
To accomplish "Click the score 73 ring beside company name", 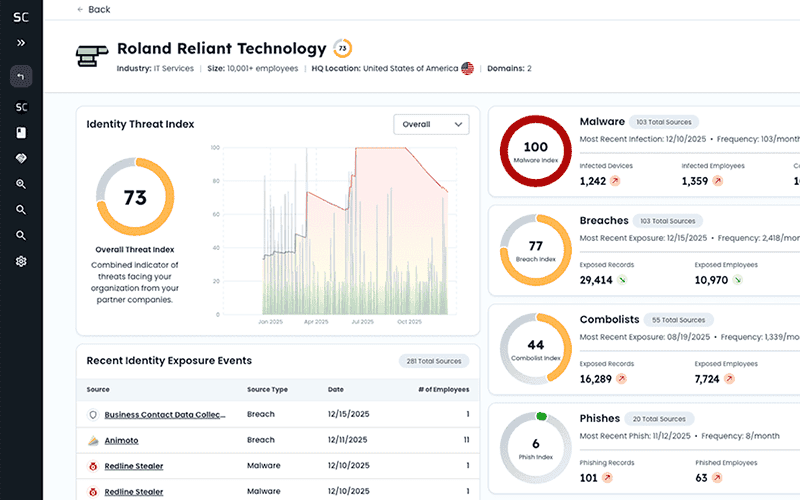I will [342, 48].
